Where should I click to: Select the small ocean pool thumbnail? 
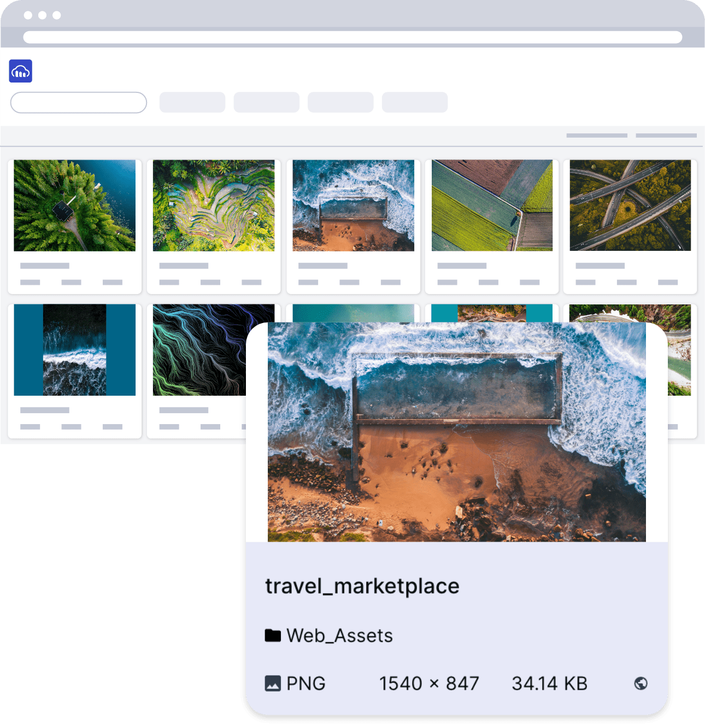coord(353,206)
